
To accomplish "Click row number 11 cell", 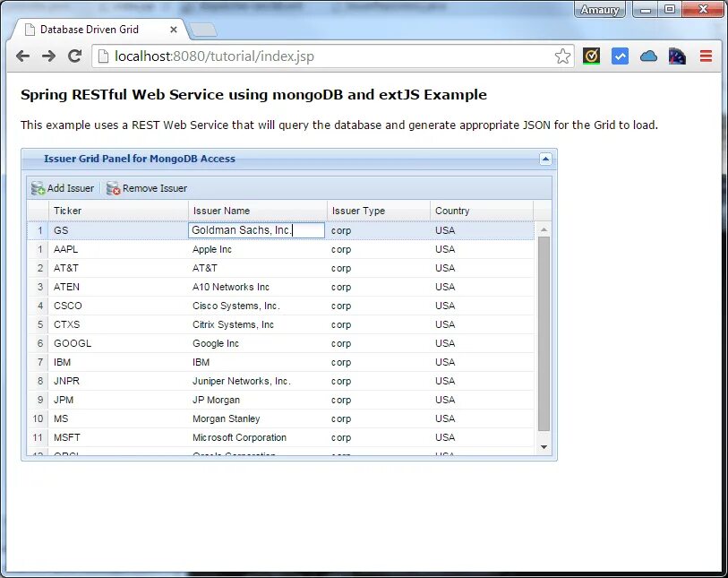I will 38,437.
